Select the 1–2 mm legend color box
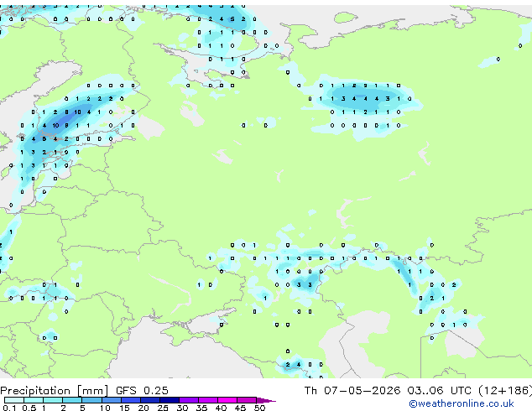Screen dimensions: 532x411 (53, 400)
